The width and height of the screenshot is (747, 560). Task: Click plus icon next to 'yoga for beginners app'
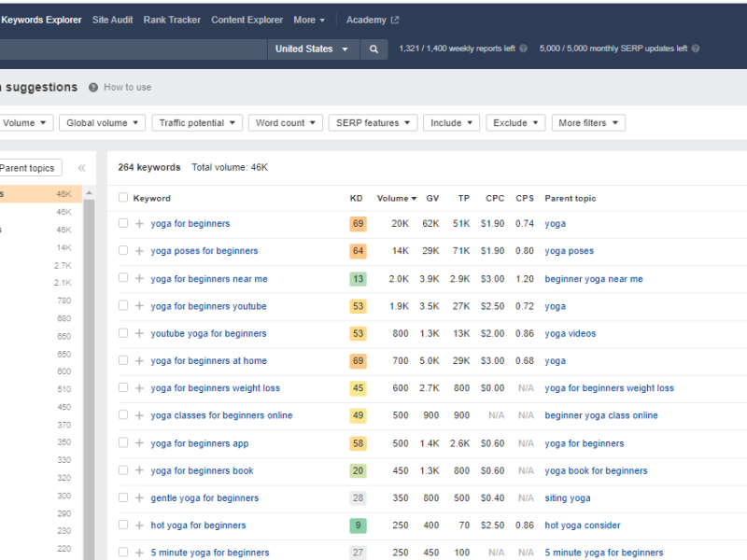pos(139,443)
